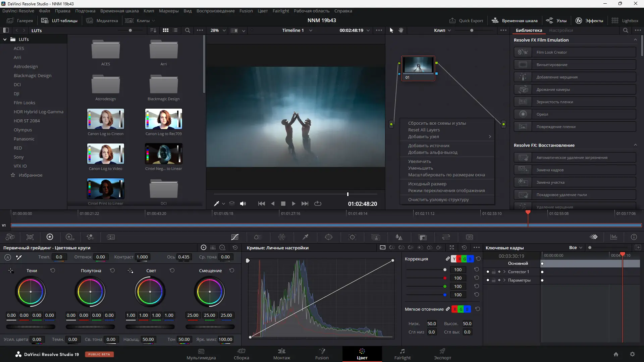The width and height of the screenshot is (644, 362).
Task: Open the Все dropdown in Ключевые кадры
Action: (x=575, y=248)
